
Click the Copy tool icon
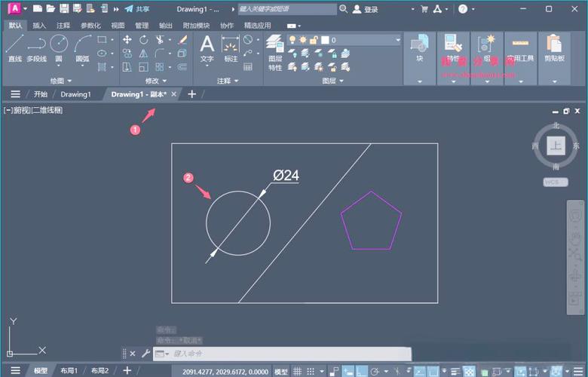[x=127, y=54]
